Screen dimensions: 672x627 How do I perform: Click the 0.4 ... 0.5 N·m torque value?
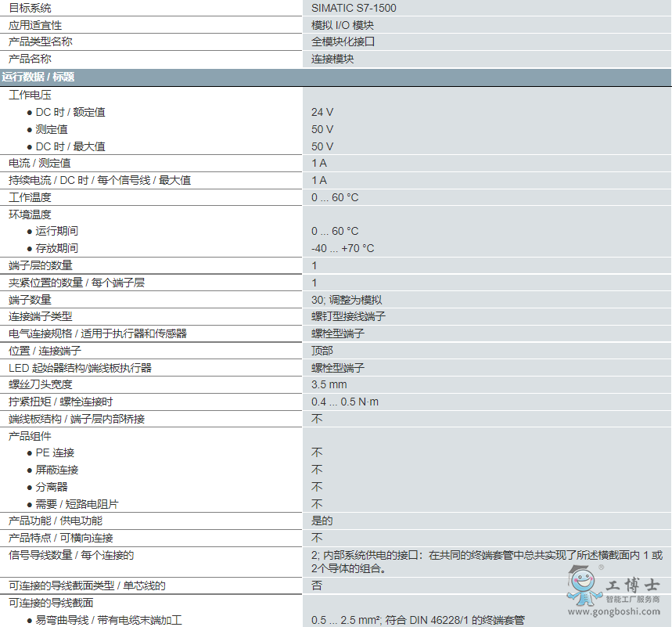tap(345, 402)
